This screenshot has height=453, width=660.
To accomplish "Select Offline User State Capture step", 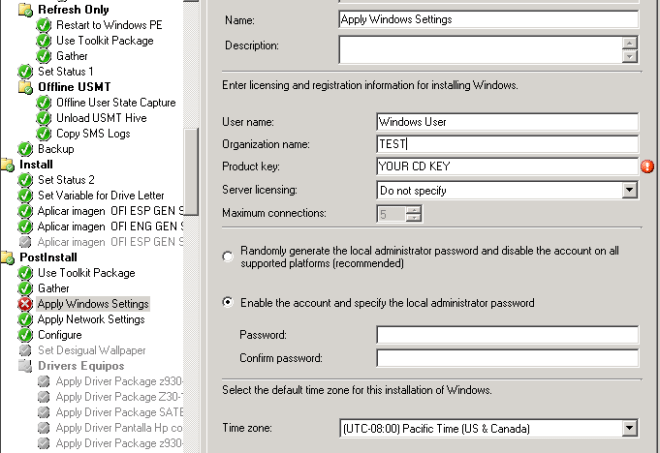I will (x=115, y=102).
